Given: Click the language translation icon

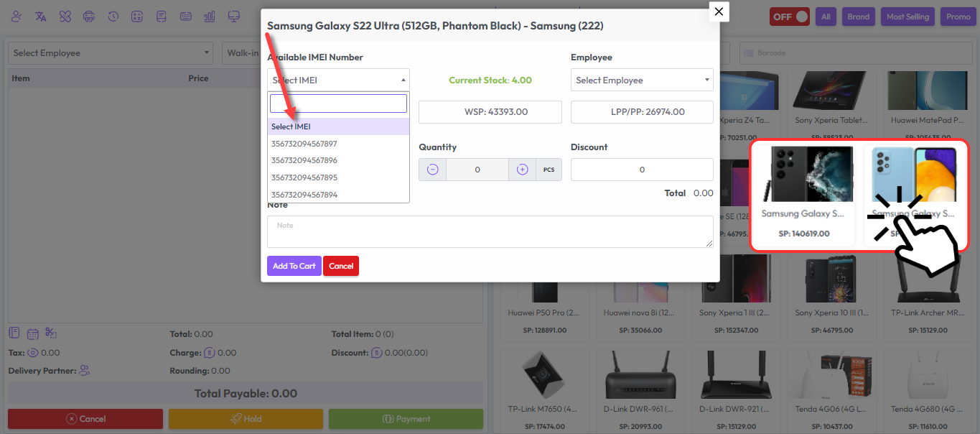Looking at the screenshot, I should 41,16.
